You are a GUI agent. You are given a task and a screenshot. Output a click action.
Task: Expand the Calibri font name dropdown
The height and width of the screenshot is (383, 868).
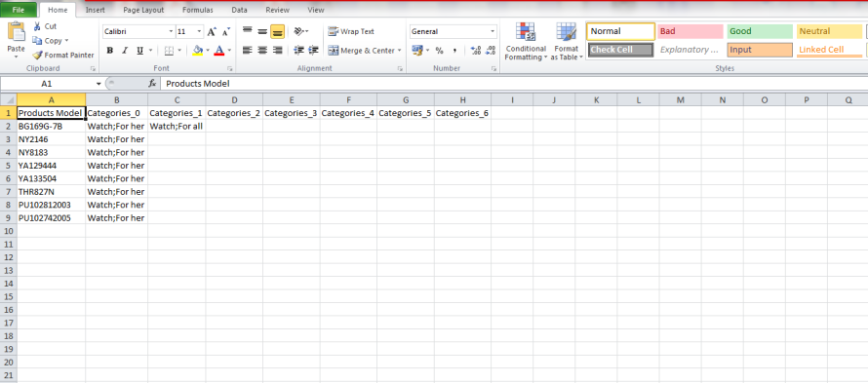(x=171, y=32)
